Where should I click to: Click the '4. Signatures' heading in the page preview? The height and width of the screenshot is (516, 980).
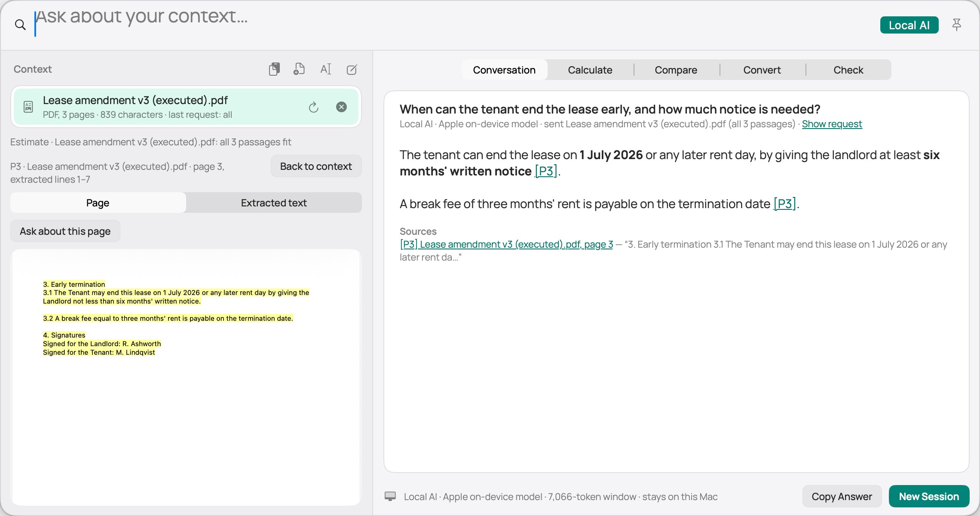pos(64,335)
